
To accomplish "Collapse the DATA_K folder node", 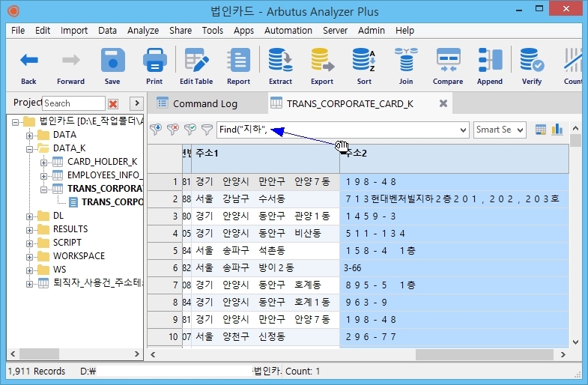I will pyautogui.click(x=30, y=149).
